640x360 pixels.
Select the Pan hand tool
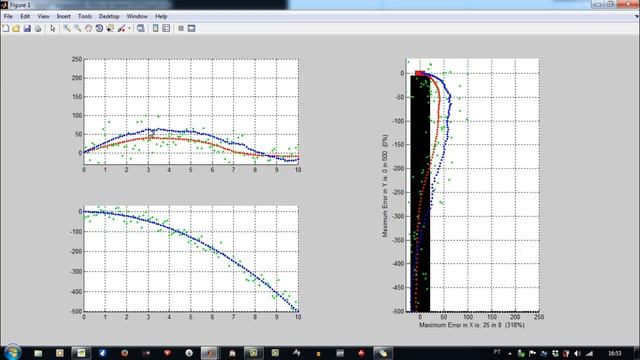(88, 28)
